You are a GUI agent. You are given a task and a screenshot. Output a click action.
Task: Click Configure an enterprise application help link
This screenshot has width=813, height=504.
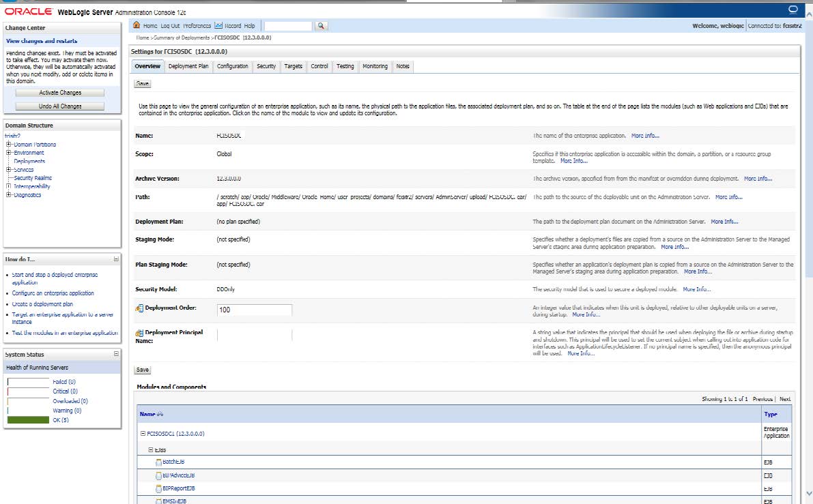coord(53,293)
